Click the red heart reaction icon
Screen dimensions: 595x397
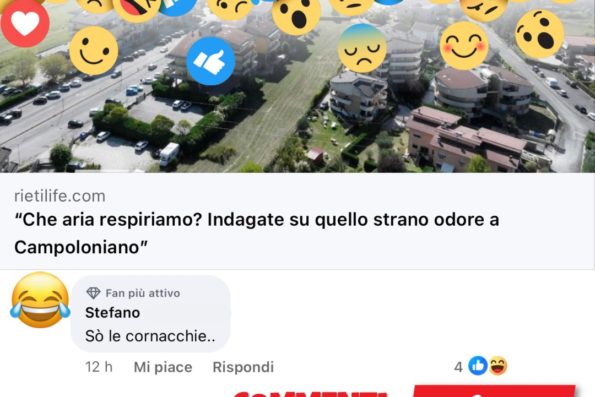[x=25, y=23]
